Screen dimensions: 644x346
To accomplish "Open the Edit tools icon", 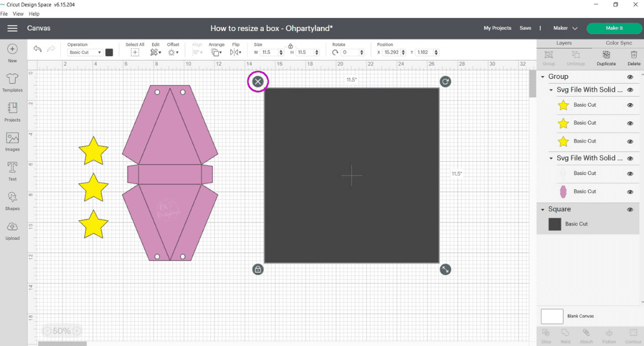I will [155, 52].
